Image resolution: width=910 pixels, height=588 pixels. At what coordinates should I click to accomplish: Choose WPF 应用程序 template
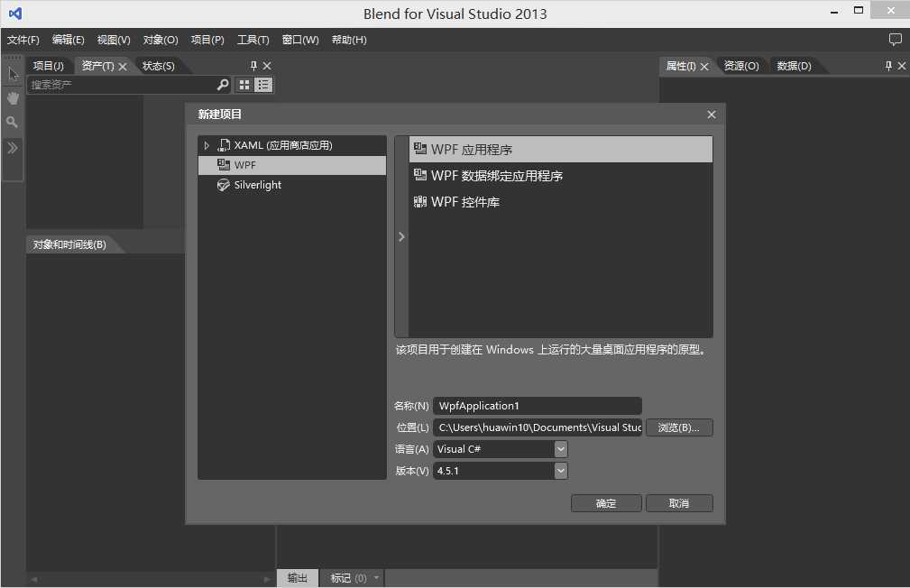(561, 149)
